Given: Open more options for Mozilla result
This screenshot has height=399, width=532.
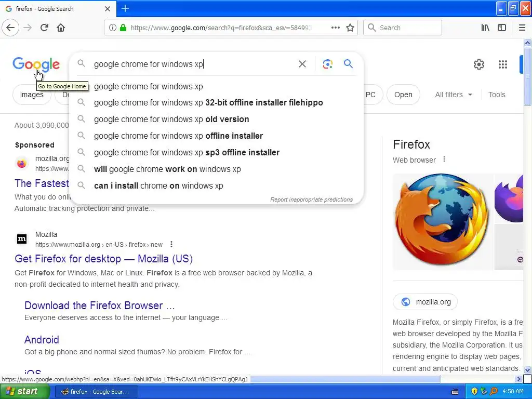Looking at the screenshot, I should pos(171,244).
